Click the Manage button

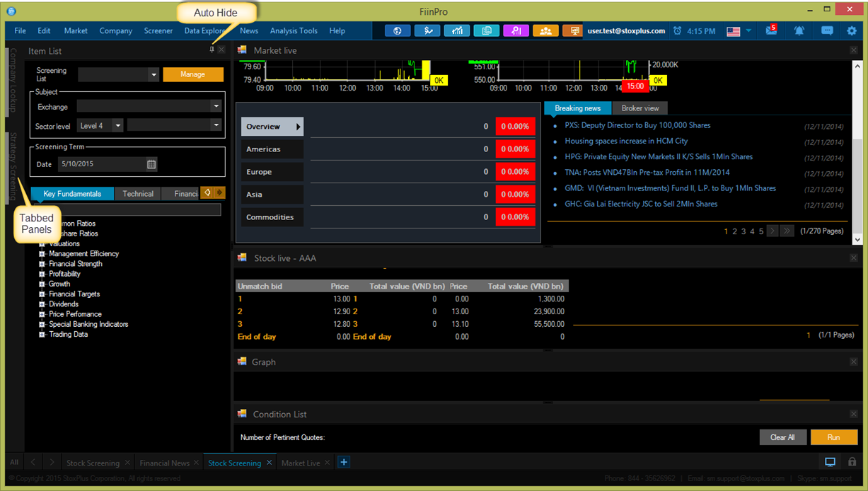coord(193,74)
